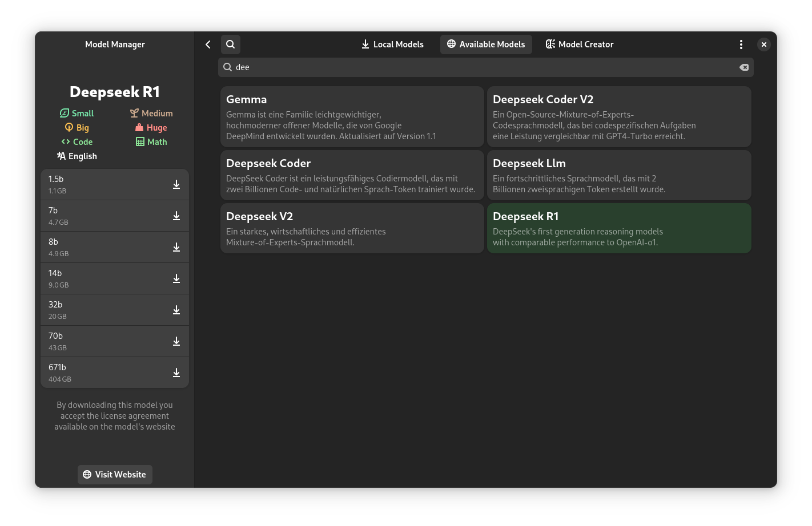Image resolution: width=812 pixels, height=526 pixels.
Task: Switch to the Model Creator tab
Action: (x=579, y=44)
